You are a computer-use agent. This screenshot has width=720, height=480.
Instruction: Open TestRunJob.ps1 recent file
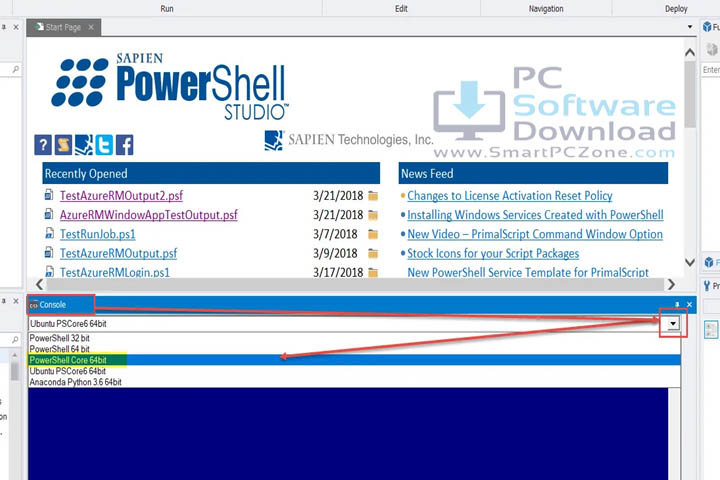tap(98, 234)
